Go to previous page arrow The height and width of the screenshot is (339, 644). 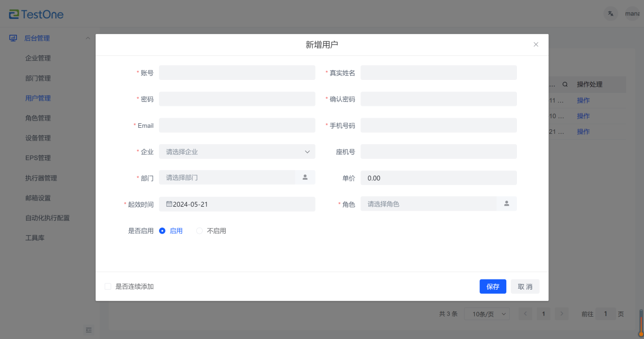tap(526, 314)
